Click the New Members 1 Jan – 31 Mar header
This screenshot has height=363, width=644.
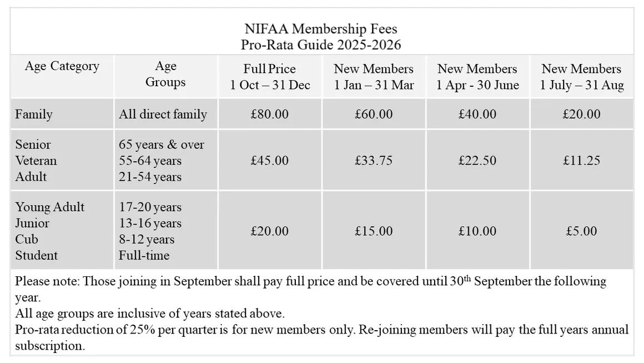pos(374,77)
